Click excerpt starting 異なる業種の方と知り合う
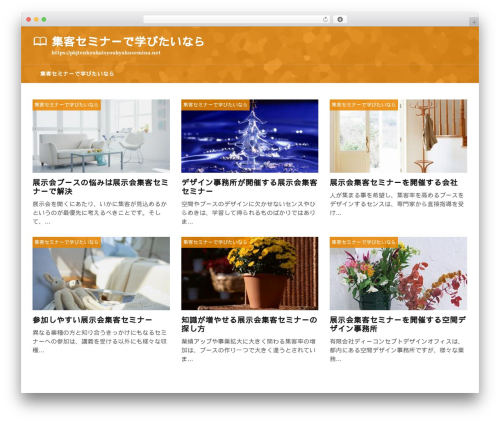Viewport: 500px width, 423px height. tap(100, 341)
